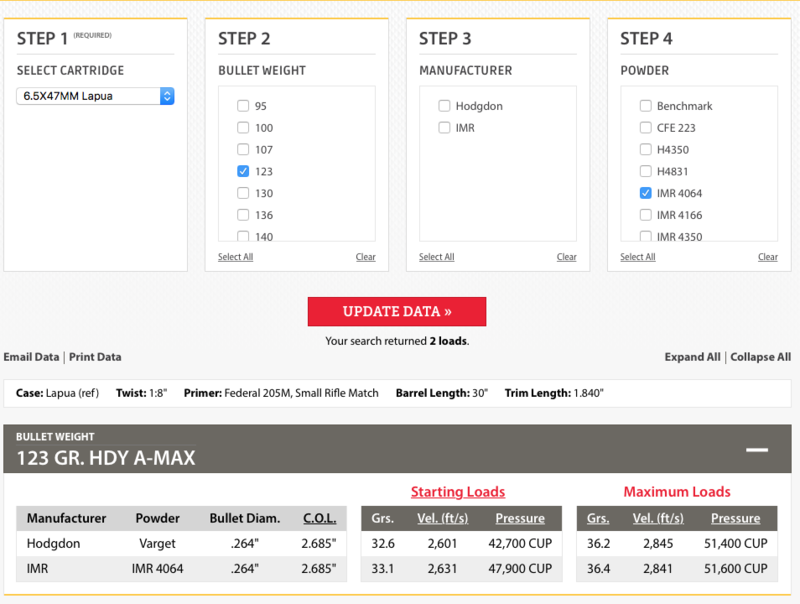Open the Email Data link
This screenshot has height=604, width=800.
tap(31, 357)
